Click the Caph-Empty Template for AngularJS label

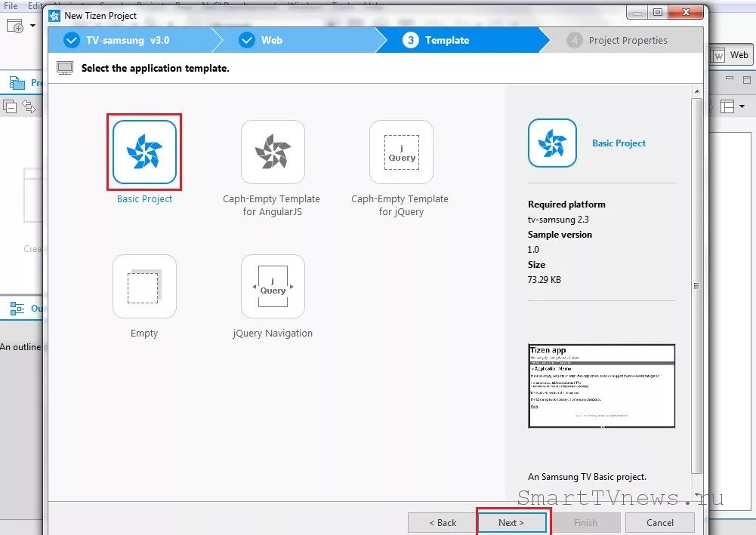[271, 205]
